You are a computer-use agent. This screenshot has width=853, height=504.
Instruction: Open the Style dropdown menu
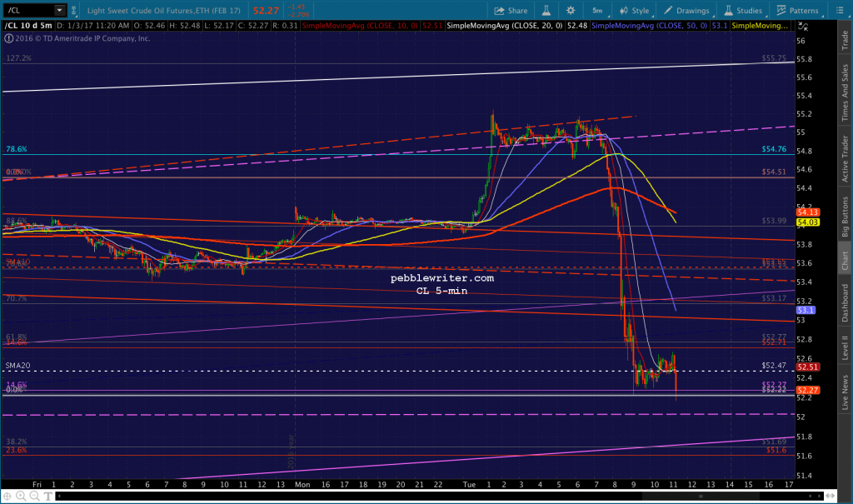click(x=634, y=10)
